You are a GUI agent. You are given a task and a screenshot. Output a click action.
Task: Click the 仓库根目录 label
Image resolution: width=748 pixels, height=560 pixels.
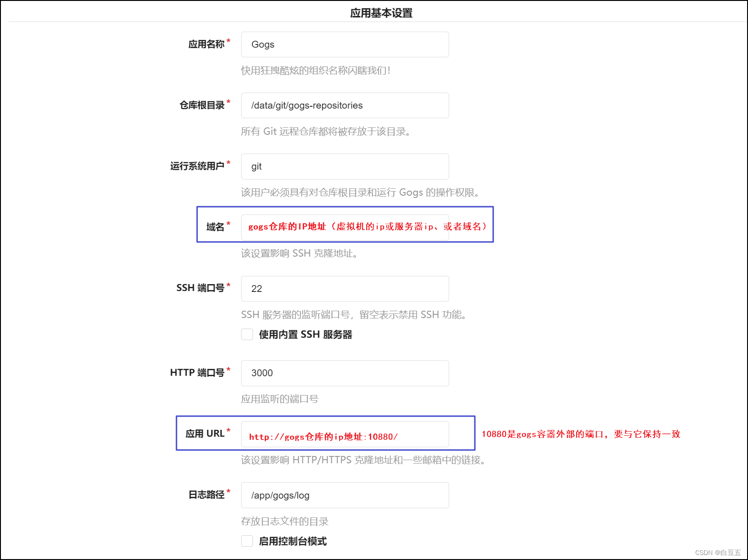[202, 105]
